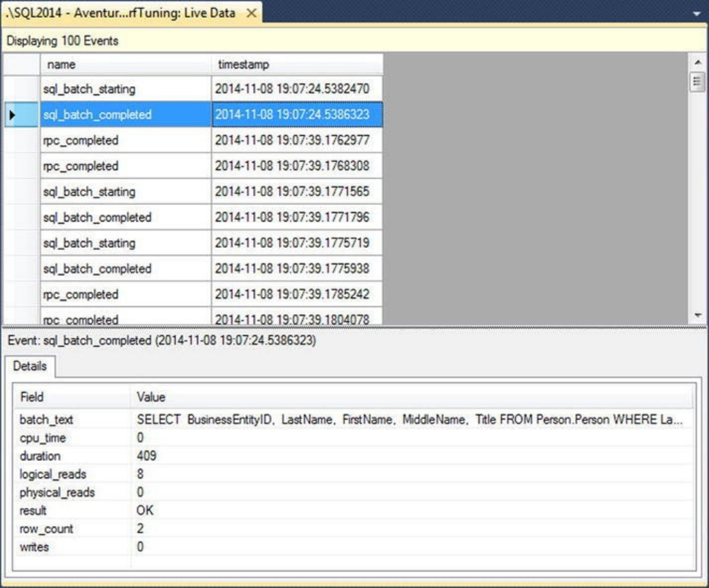Click the current row indicator arrow
This screenshot has height=588, width=709.
point(12,115)
